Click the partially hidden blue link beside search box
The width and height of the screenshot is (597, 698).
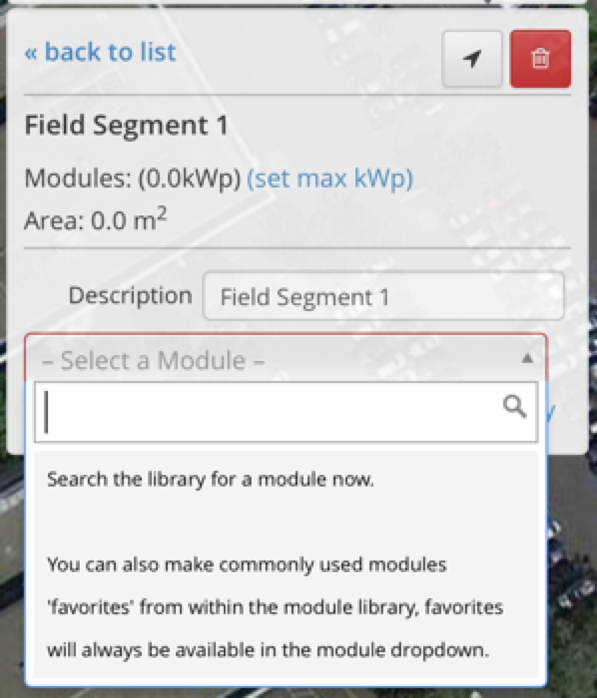coord(550,412)
